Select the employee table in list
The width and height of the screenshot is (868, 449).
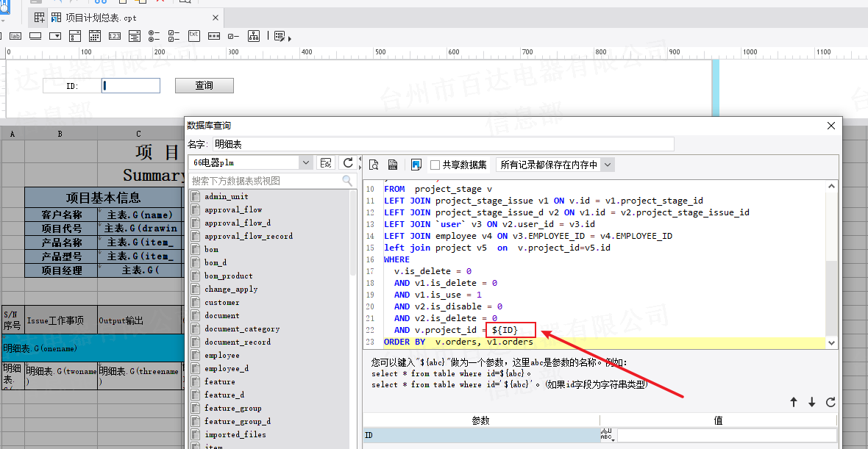(221, 355)
